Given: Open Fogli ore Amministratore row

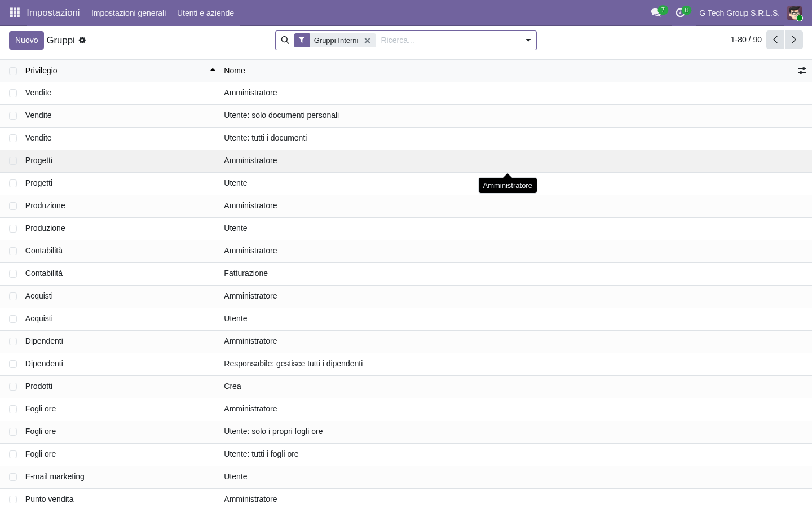Looking at the screenshot, I should (x=406, y=409).
